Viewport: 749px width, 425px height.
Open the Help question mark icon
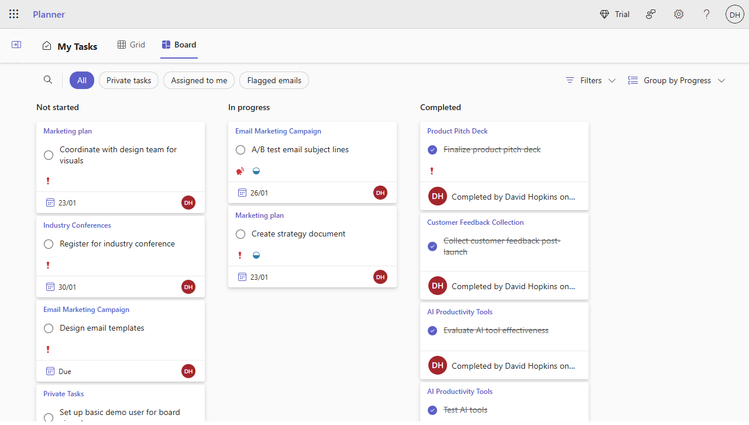pyautogui.click(x=706, y=14)
